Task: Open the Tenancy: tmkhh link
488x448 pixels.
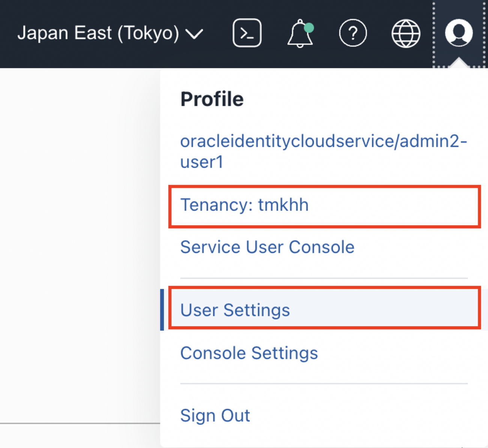Action: pyautogui.click(x=244, y=205)
